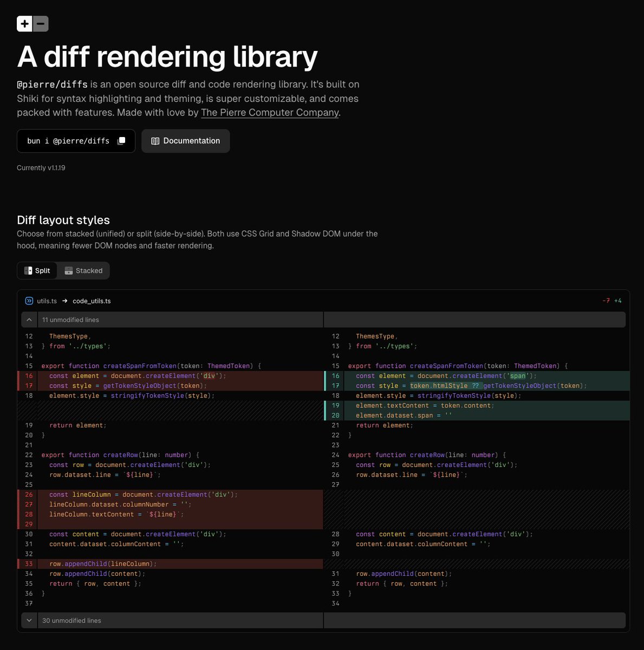Click the copy icon next to the install command
Viewport: 644px width, 650px height.
pyautogui.click(x=121, y=140)
